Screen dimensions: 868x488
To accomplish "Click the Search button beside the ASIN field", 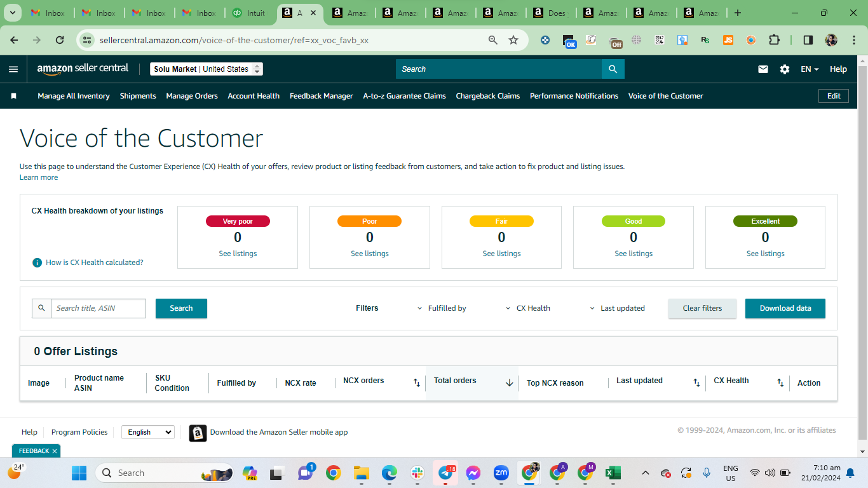I will pyautogui.click(x=181, y=308).
